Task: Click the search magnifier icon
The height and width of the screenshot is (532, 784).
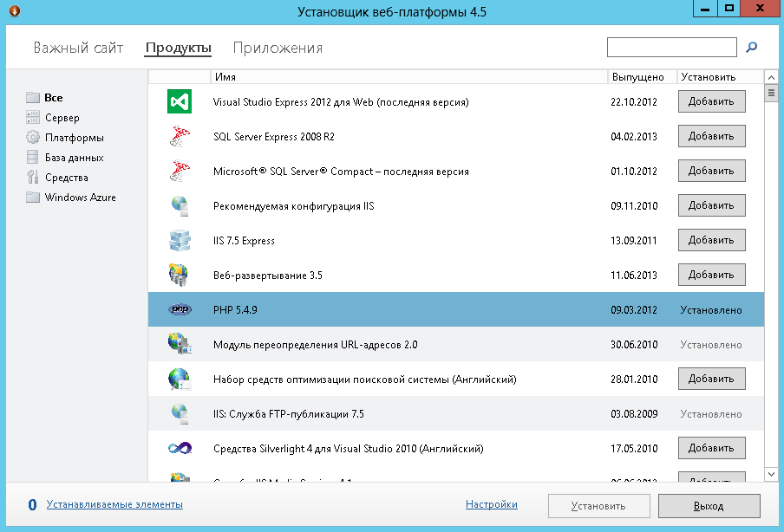Action: click(x=752, y=48)
